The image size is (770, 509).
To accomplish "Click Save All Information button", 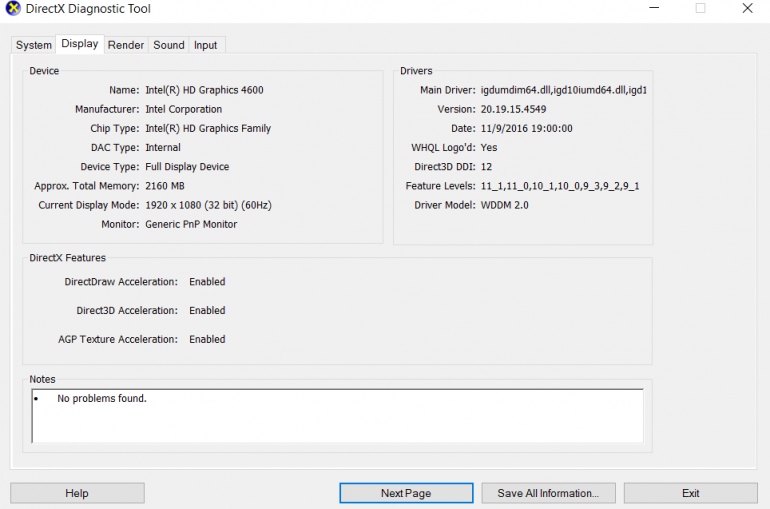I will pyautogui.click(x=548, y=493).
